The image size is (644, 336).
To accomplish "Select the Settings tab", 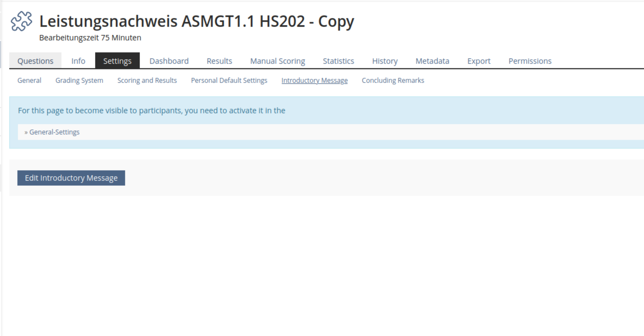I will (117, 61).
